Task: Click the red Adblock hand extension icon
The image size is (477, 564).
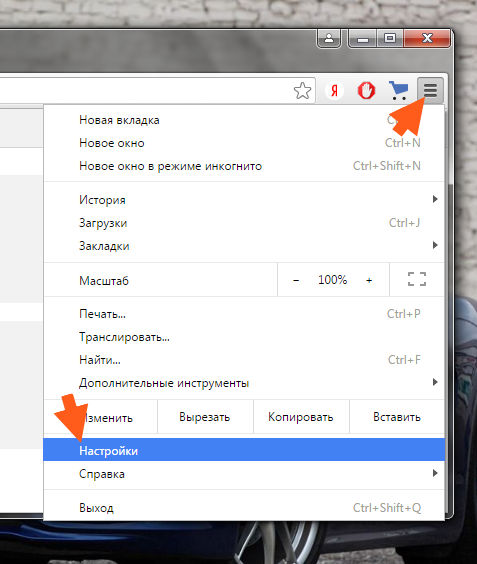Action: tap(366, 90)
